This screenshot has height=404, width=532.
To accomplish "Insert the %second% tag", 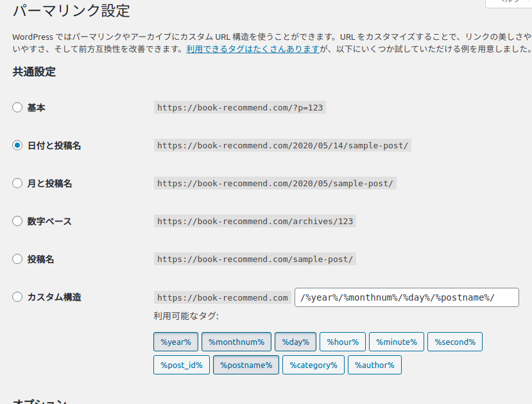I will tap(454, 341).
